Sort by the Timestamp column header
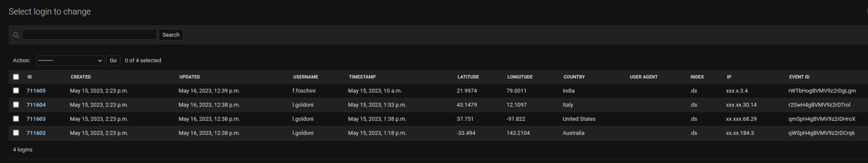The height and width of the screenshot is (163, 868). tap(362, 77)
